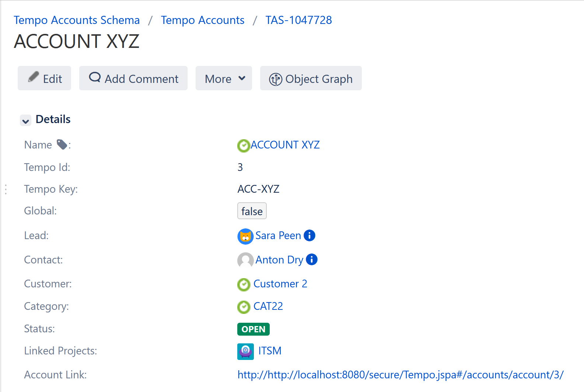This screenshot has height=392, width=584.
Task: Click the Add Comment button
Action: [x=133, y=78]
